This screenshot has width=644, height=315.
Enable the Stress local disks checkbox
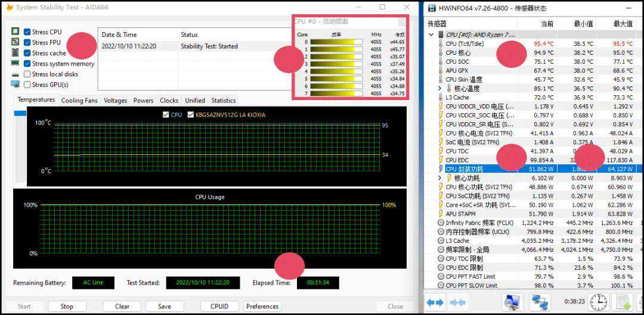coord(27,74)
